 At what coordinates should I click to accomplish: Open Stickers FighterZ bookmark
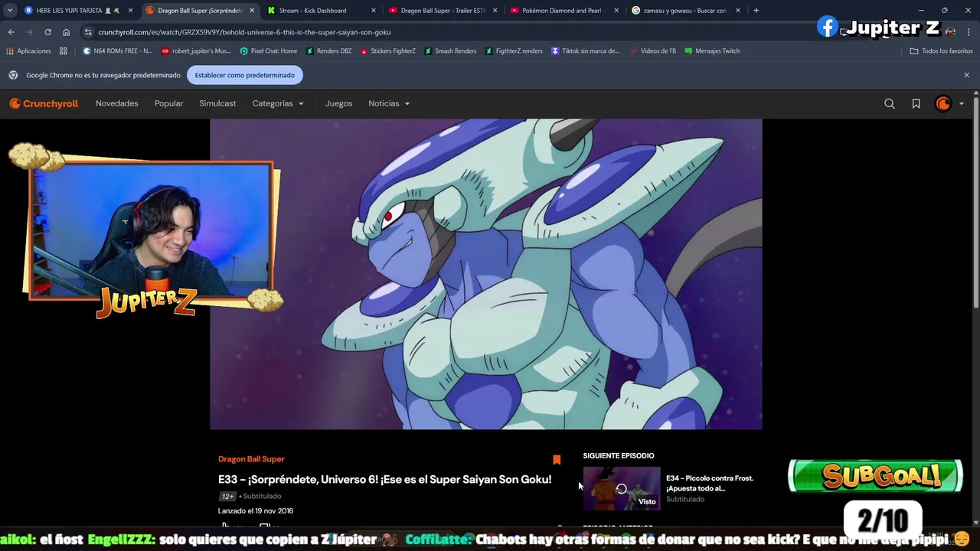pos(387,51)
